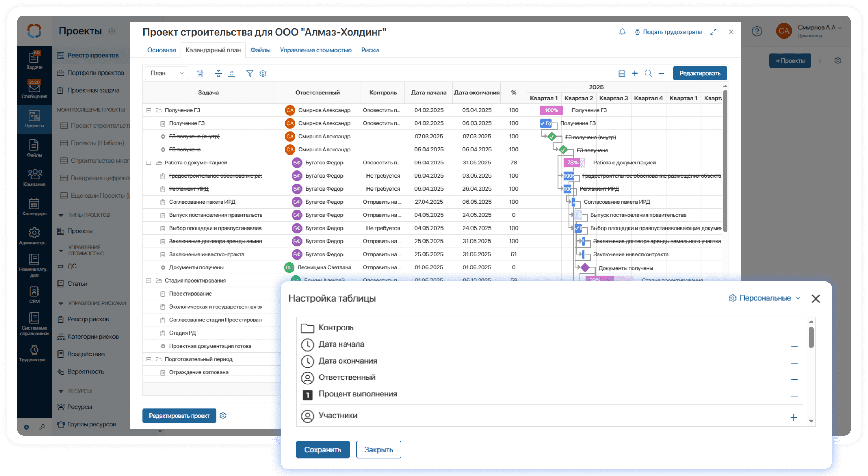Click the scrollbar in the table settings list
This screenshot has height=476, width=868.
coord(811,338)
